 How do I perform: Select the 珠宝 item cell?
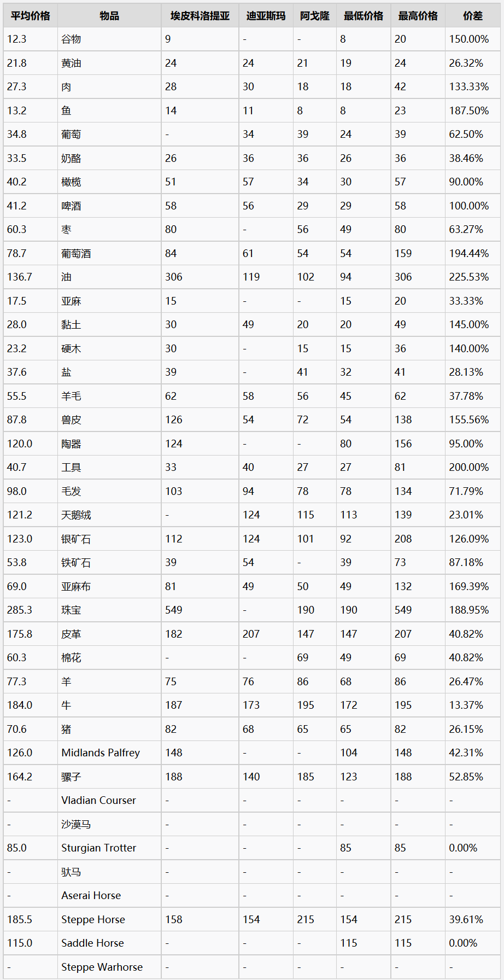[x=109, y=610]
